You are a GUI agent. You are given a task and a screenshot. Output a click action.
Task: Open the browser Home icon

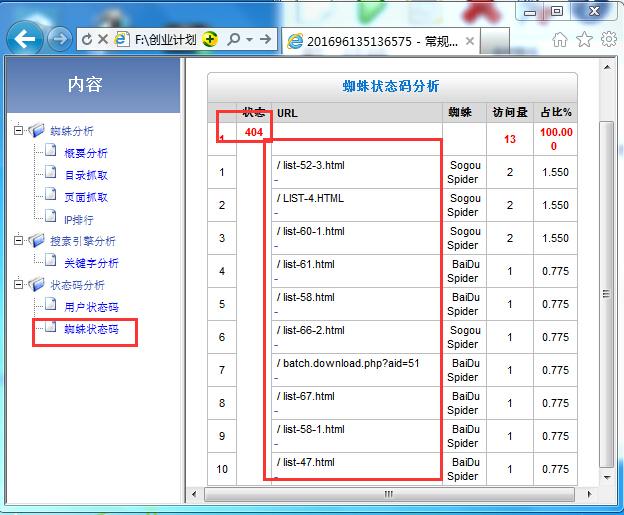click(x=560, y=39)
